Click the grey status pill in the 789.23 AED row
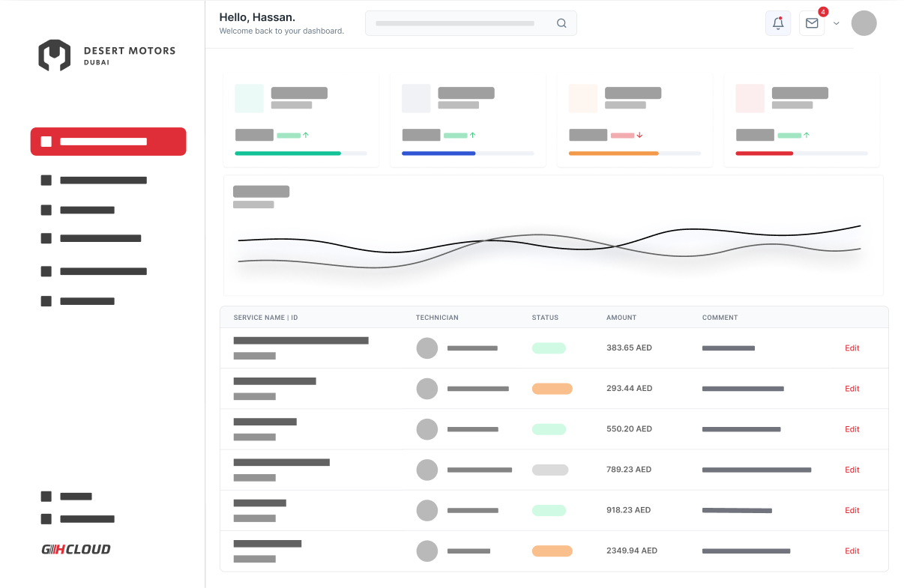This screenshot has height=588, width=904. pyautogui.click(x=550, y=470)
